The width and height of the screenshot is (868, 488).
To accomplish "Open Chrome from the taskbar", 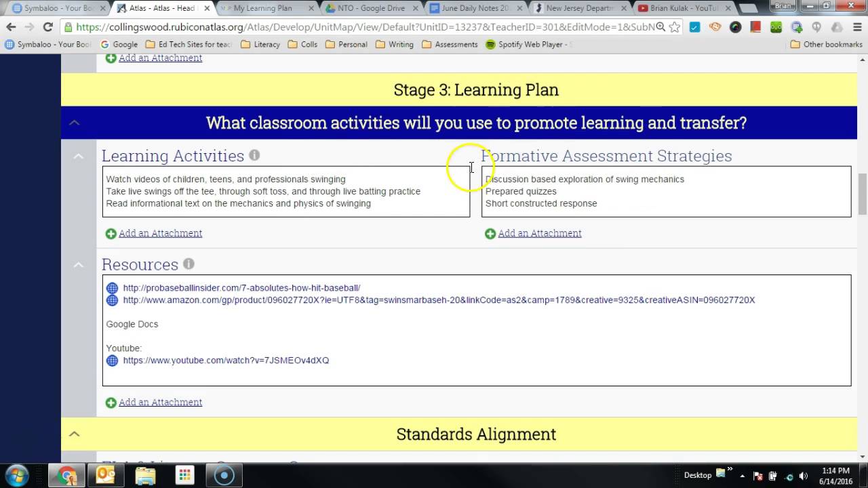I will point(66,475).
